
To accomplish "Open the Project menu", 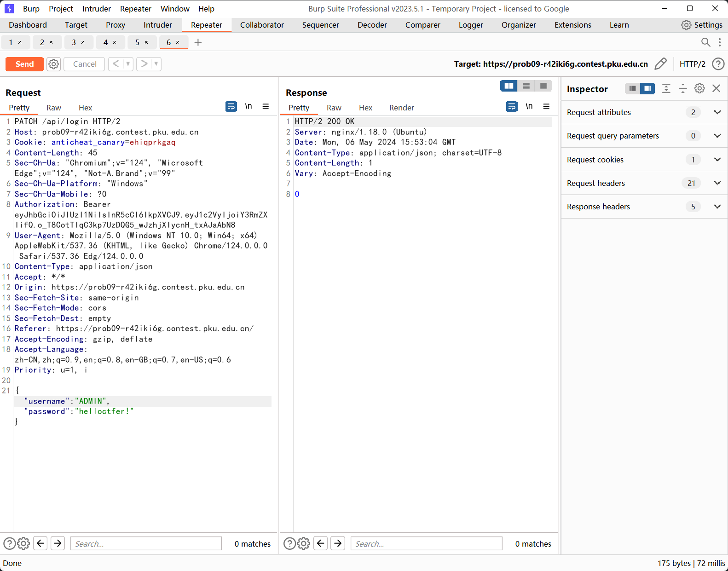I will pyautogui.click(x=61, y=9).
